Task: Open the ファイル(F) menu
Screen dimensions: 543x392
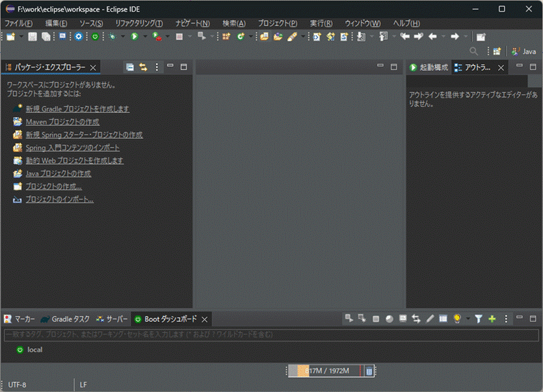Action: coord(19,23)
